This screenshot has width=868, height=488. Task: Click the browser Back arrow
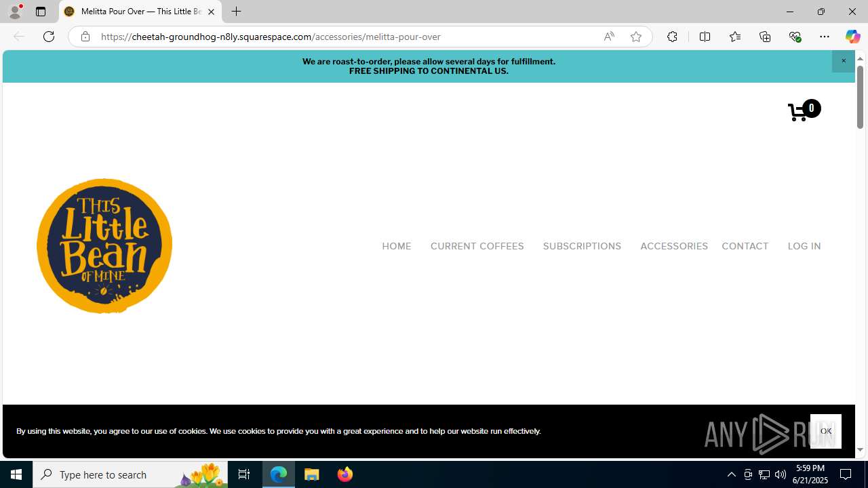tap(19, 37)
